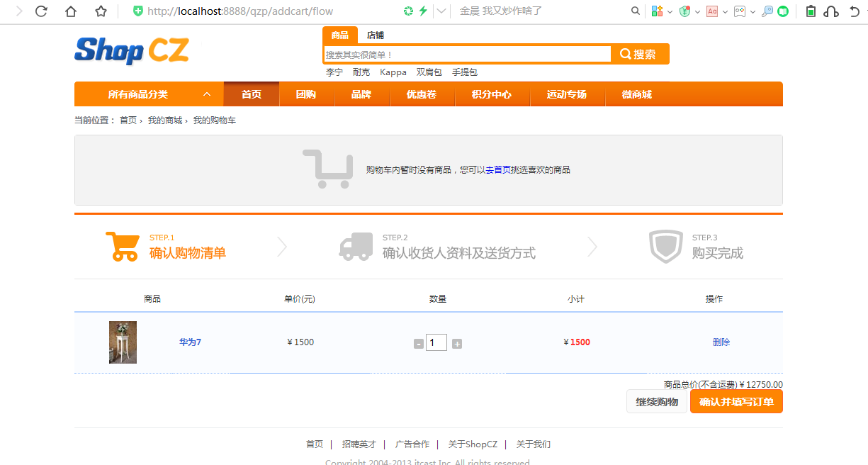
Task: Click the footer 招聘英才 link
Action: point(359,444)
